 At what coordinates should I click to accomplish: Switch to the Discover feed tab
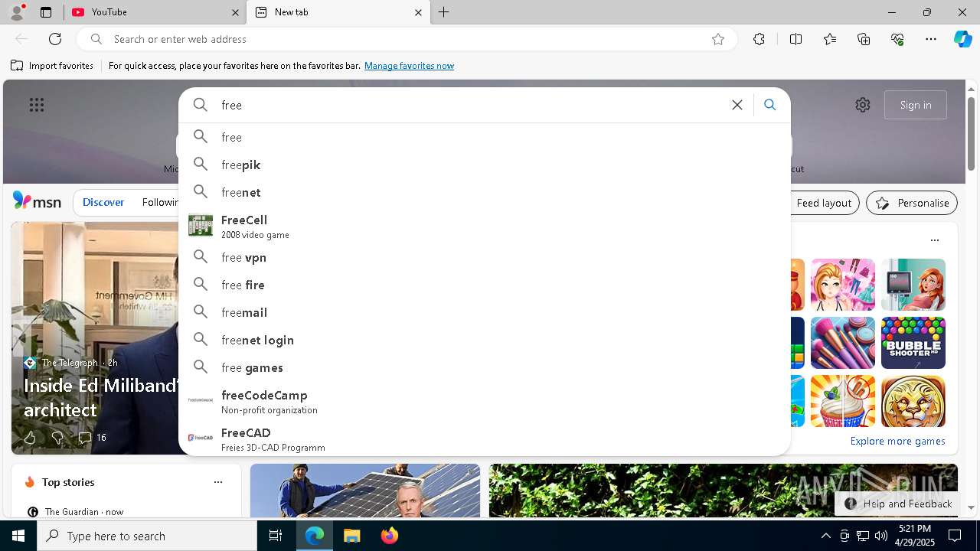tap(103, 202)
